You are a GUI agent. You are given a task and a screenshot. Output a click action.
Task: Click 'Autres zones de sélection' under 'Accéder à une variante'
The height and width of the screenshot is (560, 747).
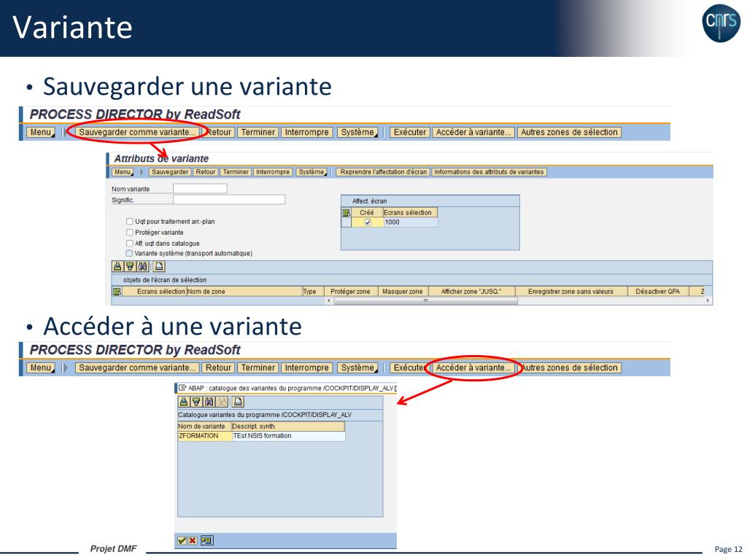[569, 367]
